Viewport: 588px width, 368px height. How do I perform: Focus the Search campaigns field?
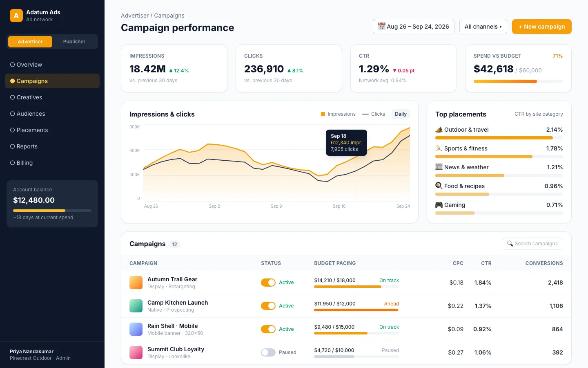point(532,244)
